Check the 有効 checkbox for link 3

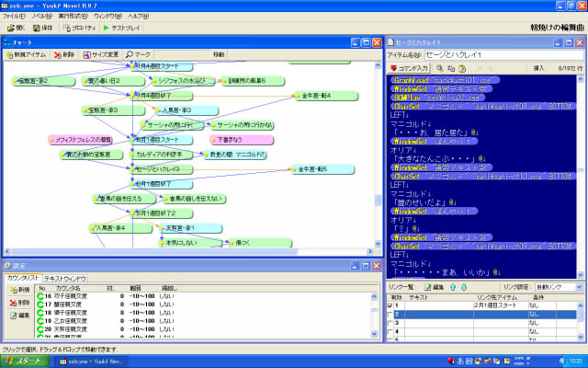click(390, 323)
